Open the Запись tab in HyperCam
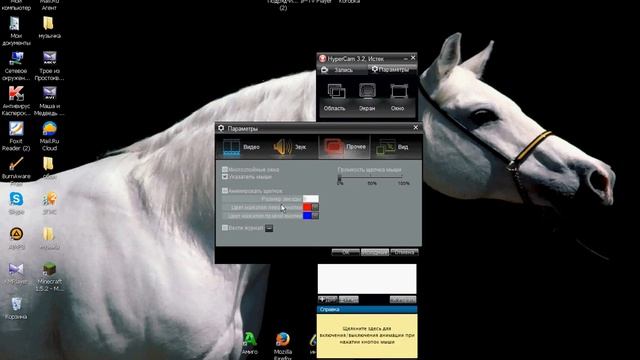The height and width of the screenshot is (360, 640). pyautogui.click(x=342, y=70)
